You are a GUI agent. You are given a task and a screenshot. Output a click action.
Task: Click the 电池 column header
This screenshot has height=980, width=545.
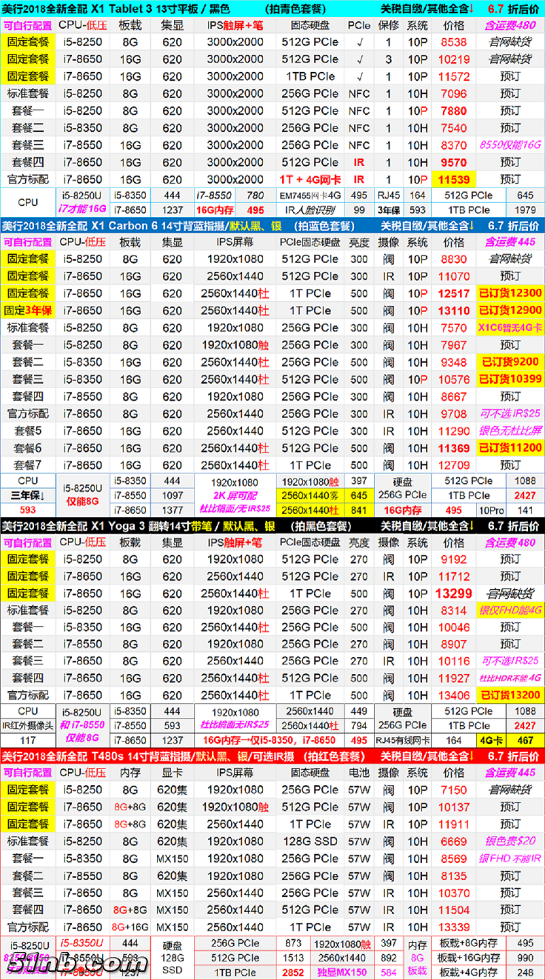(359, 772)
